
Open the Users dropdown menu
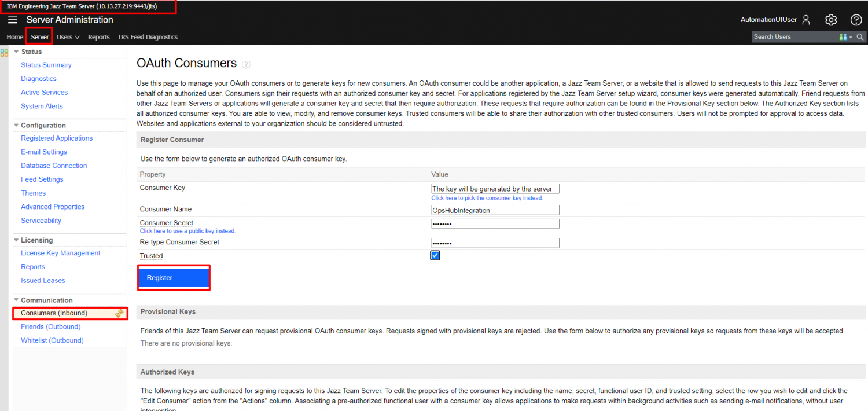tap(68, 37)
